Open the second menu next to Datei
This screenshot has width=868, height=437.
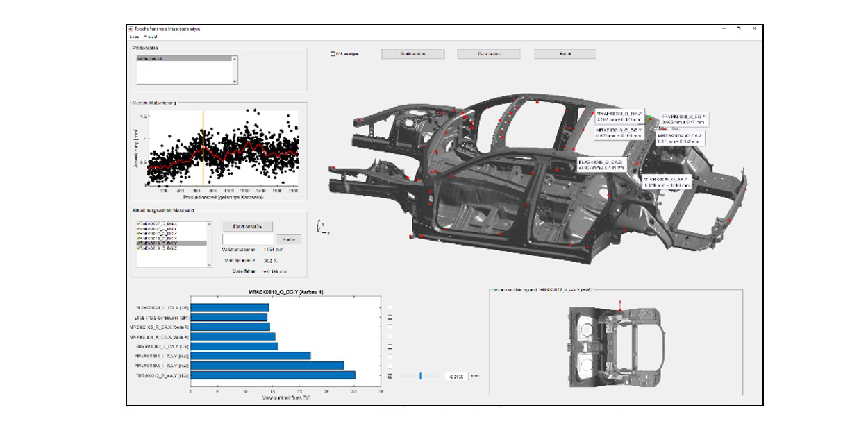coord(150,36)
